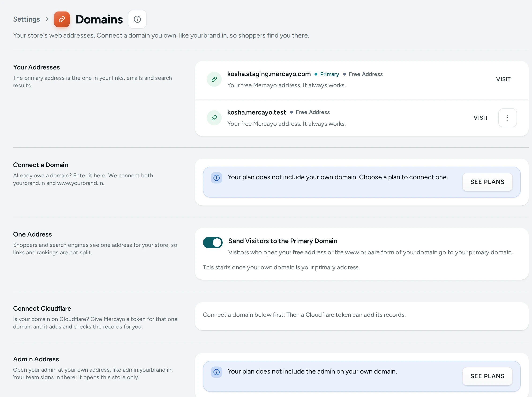Go back to Settings breadcrumb
The image size is (532, 397).
[x=26, y=19]
